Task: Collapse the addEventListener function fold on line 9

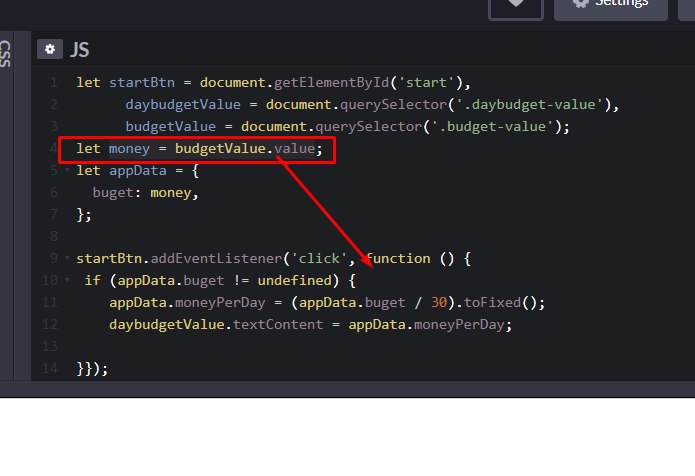Action: (67, 258)
